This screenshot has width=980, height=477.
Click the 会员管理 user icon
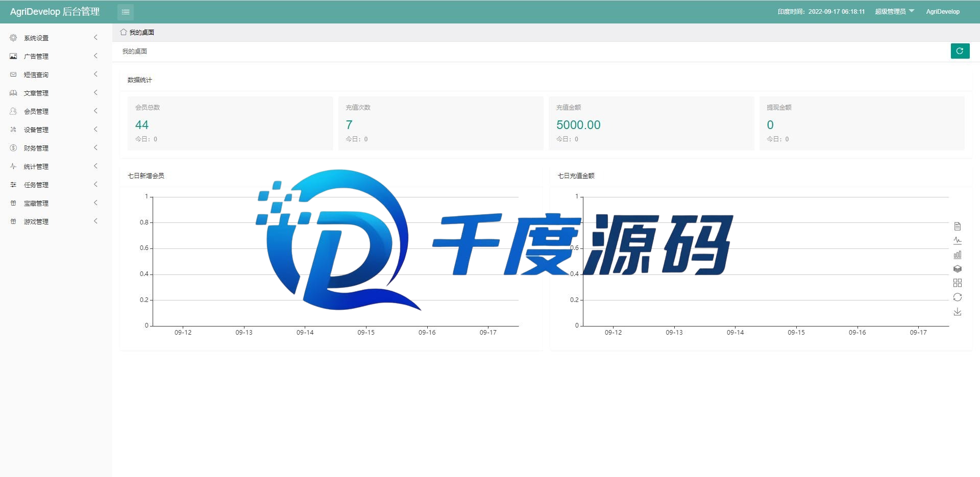click(13, 111)
